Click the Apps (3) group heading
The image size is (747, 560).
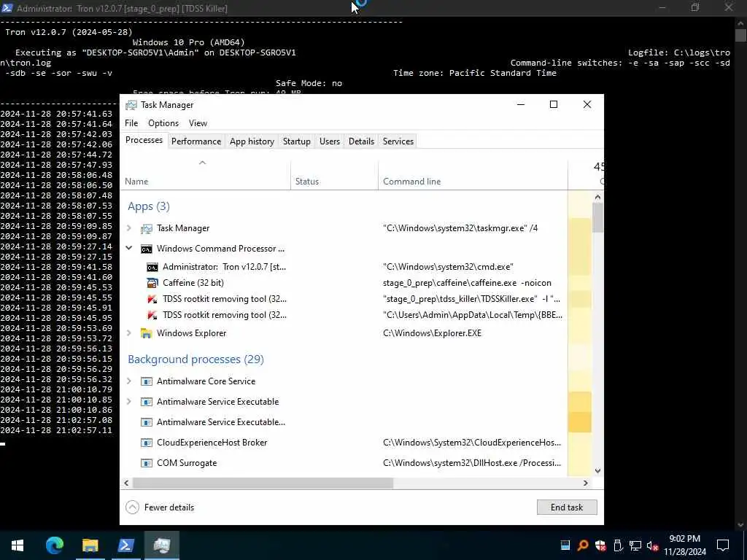tap(149, 206)
